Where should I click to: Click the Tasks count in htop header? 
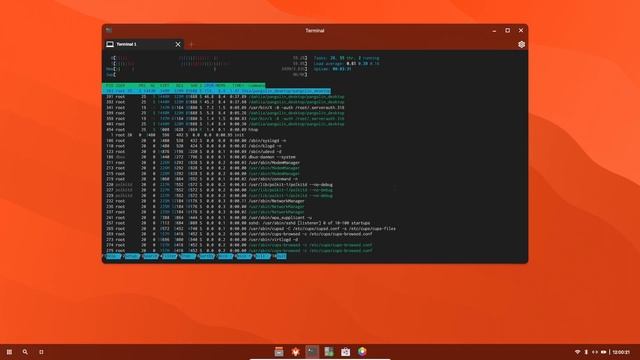tap(347, 58)
